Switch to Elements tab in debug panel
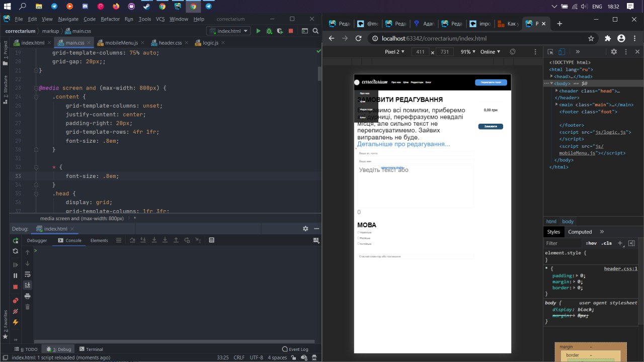The image size is (644, 362). 99,240
